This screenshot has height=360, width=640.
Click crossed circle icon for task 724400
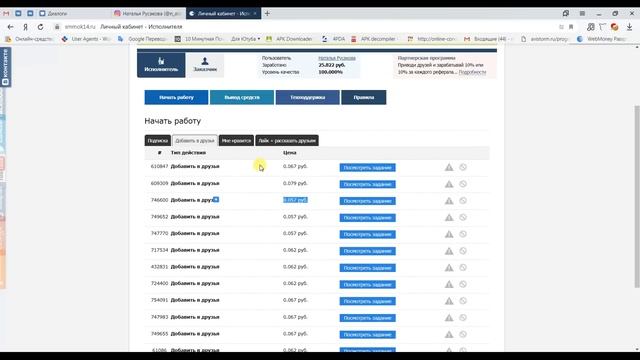(463, 284)
